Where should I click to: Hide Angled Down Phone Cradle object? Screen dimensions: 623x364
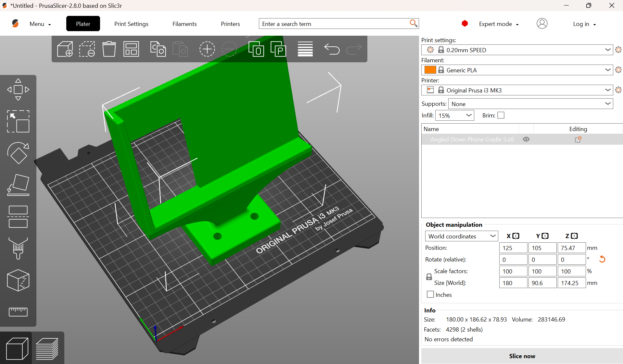(x=526, y=140)
